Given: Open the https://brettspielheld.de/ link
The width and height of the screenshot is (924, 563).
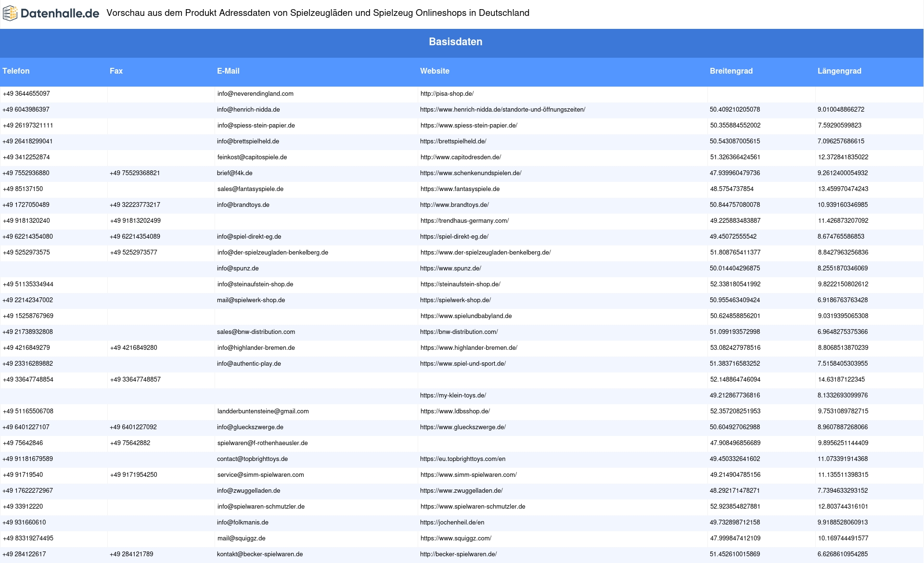Looking at the screenshot, I should tap(453, 141).
